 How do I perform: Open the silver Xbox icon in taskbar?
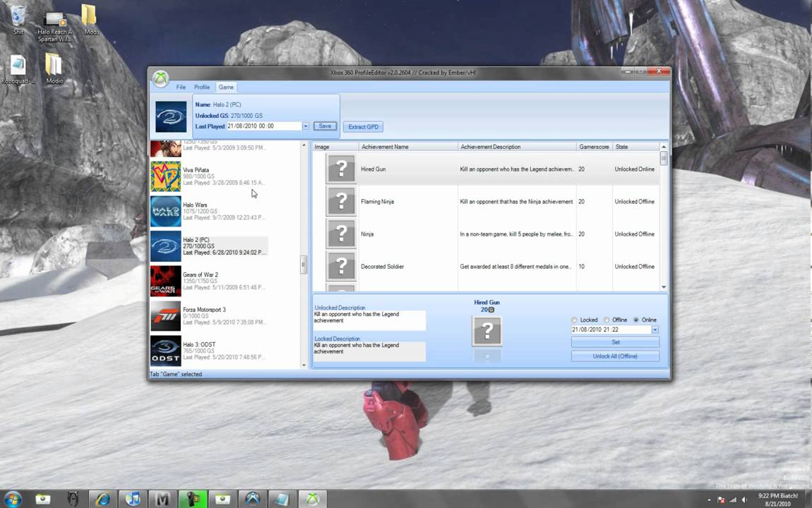click(253, 500)
